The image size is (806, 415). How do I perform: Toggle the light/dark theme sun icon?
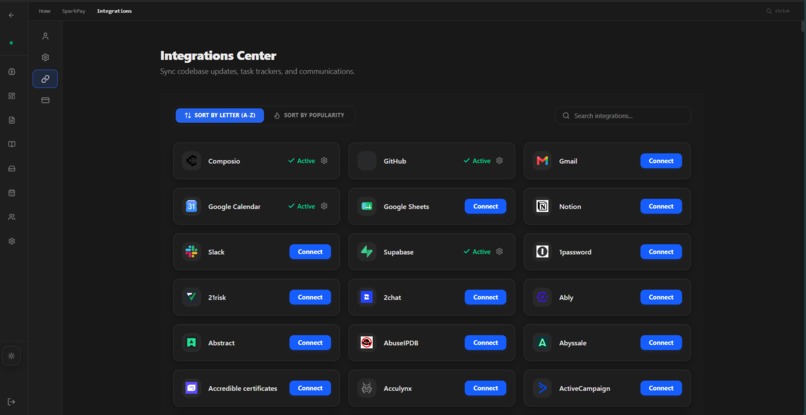(12, 356)
